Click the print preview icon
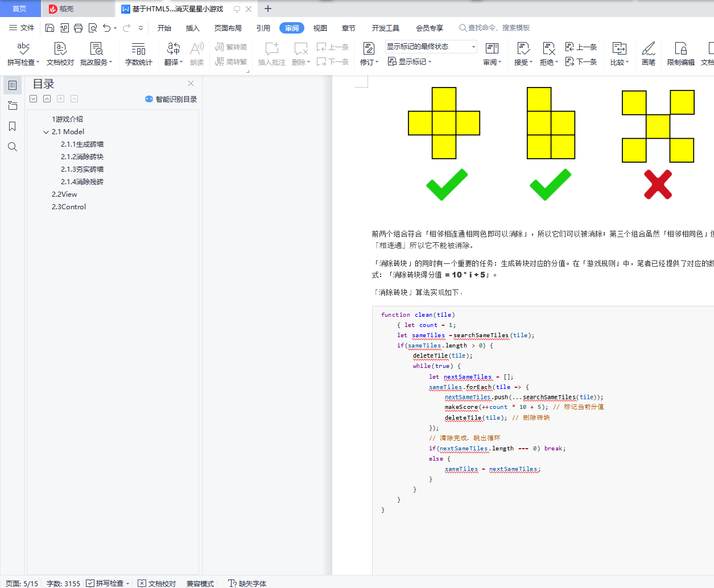The height and width of the screenshot is (588, 714). 92,28
